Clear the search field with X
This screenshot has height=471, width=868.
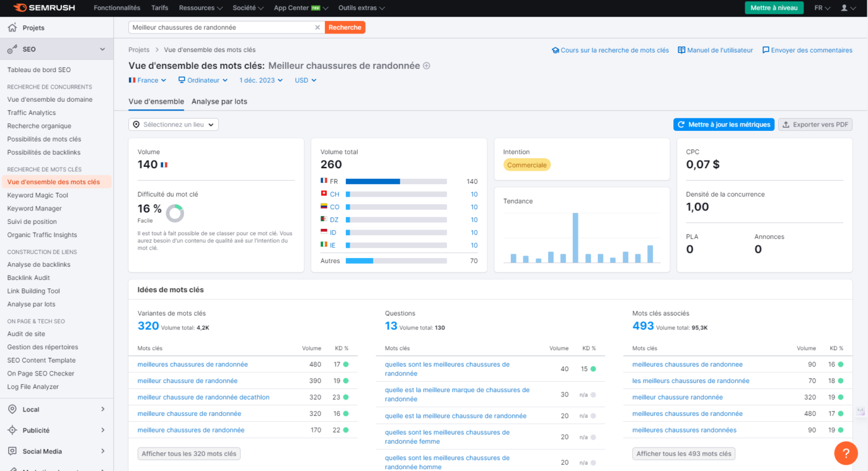pyautogui.click(x=317, y=27)
